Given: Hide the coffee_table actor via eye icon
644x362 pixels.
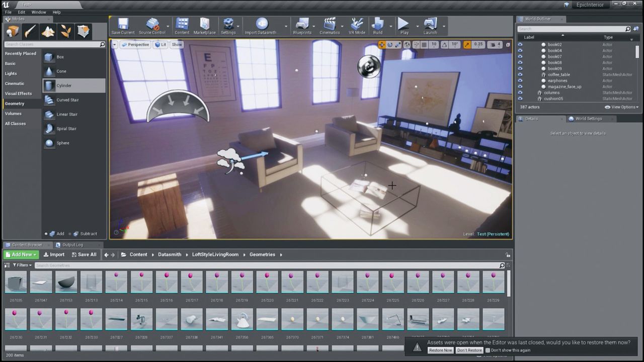Looking at the screenshot, I should (x=520, y=74).
